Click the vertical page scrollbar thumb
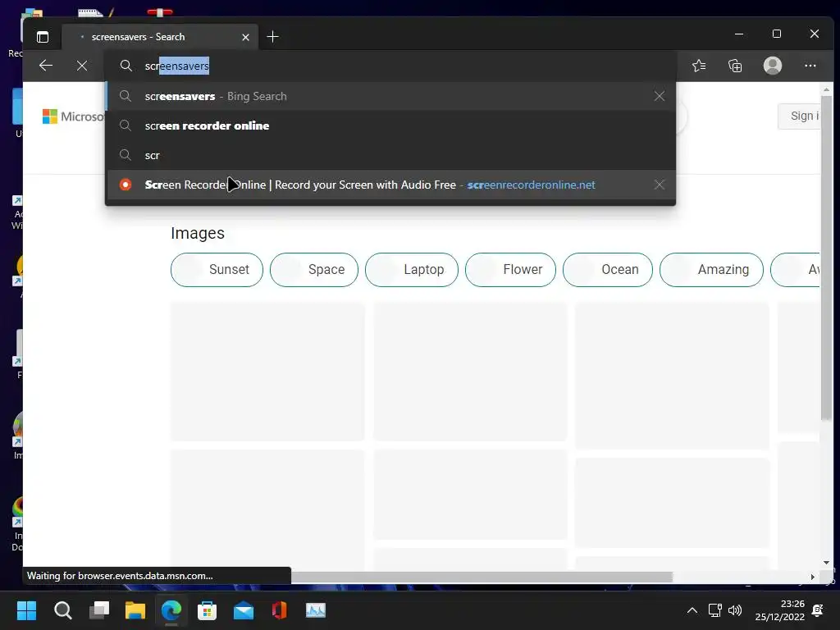Screen dimensions: 840x630 click(826, 258)
